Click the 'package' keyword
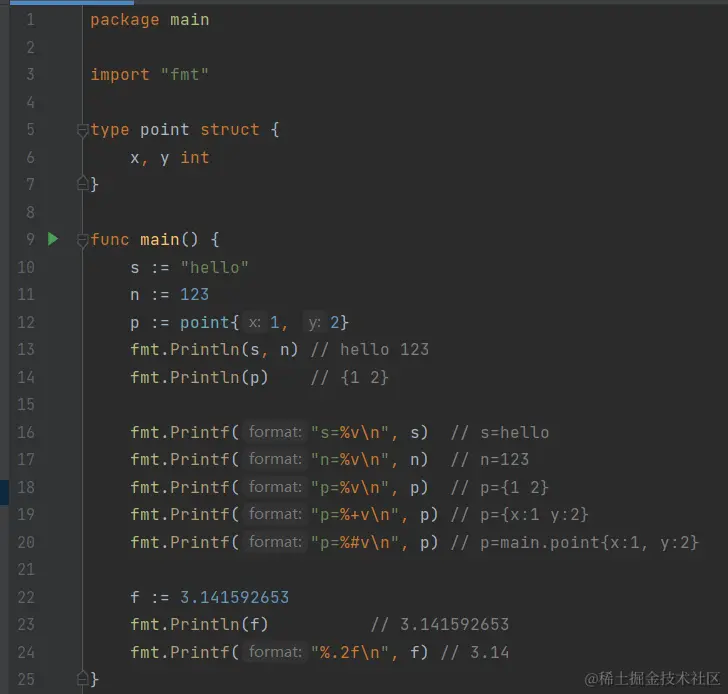 coord(124,20)
